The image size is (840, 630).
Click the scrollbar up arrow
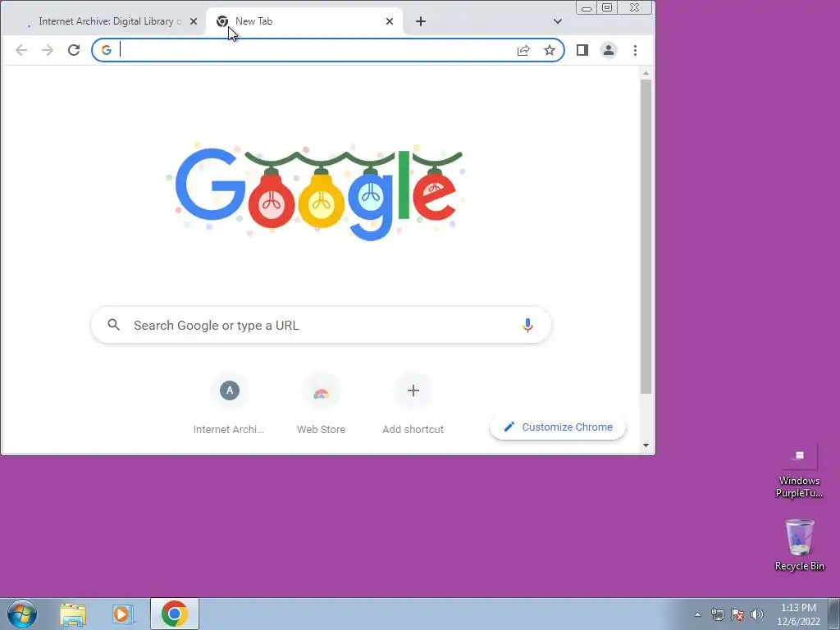point(646,73)
